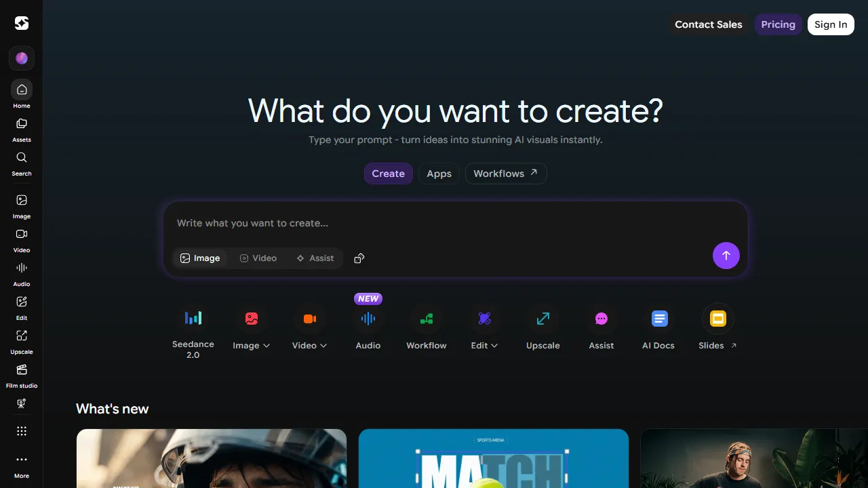Screen dimensions: 868x488
Task: Open the MATCH sports arena card
Action: pyautogui.click(x=494, y=458)
